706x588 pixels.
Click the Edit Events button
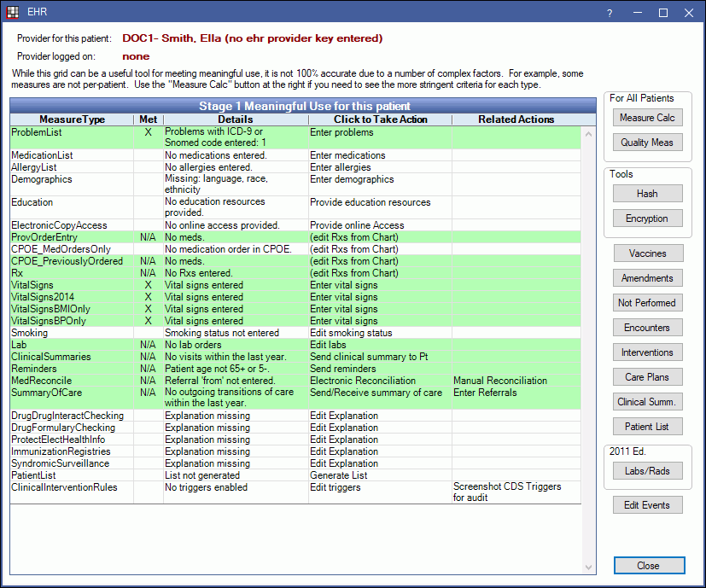point(647,505)
